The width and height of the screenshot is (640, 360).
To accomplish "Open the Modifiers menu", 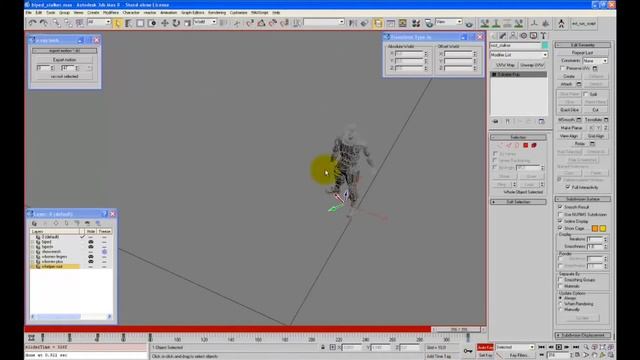I will (x=111, y=13).
